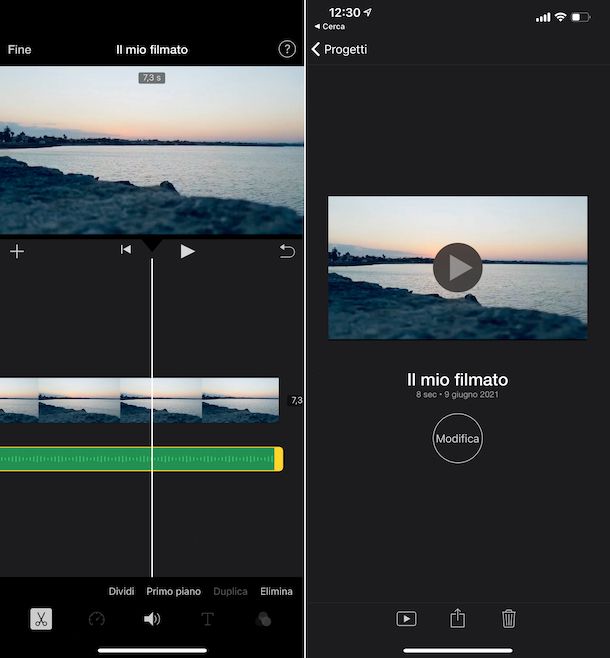Tap the battery icon in the status bar

tap(581, 17)
